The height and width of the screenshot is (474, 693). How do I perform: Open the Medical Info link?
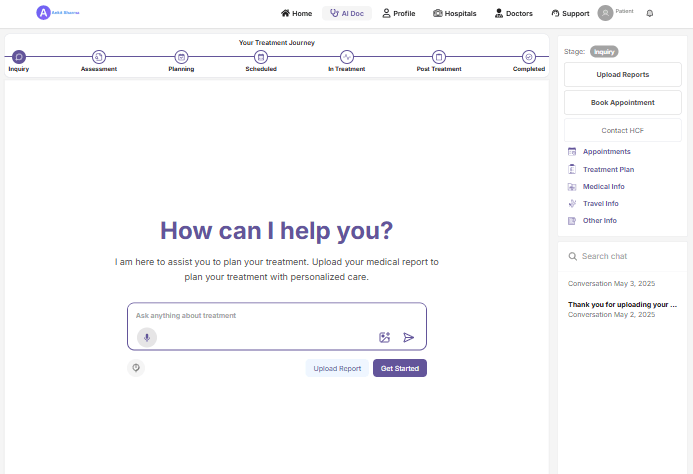tap(604, 187)
